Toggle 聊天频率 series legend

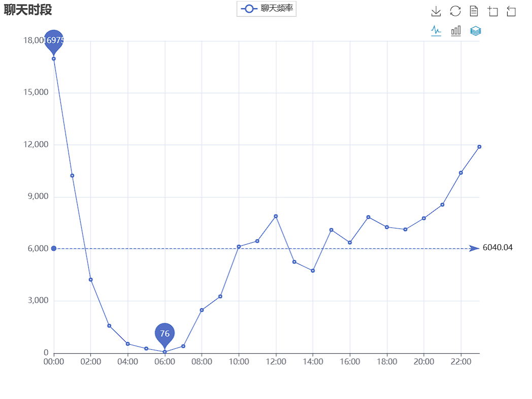267,9
